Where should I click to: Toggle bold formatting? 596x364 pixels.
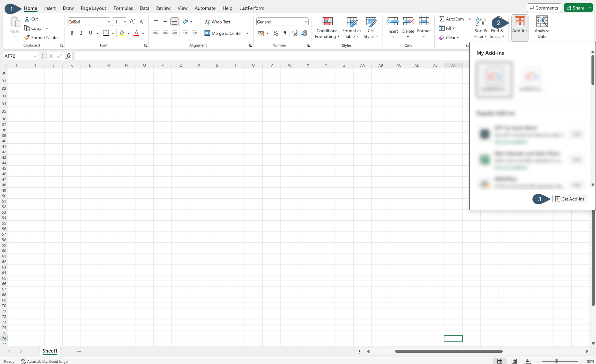(72, 33)
